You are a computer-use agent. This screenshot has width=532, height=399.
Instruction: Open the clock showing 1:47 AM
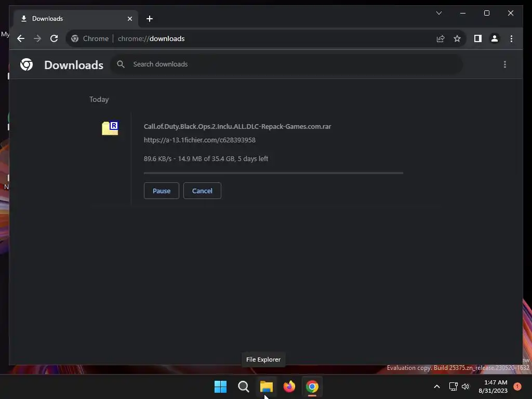click(493, 387)
